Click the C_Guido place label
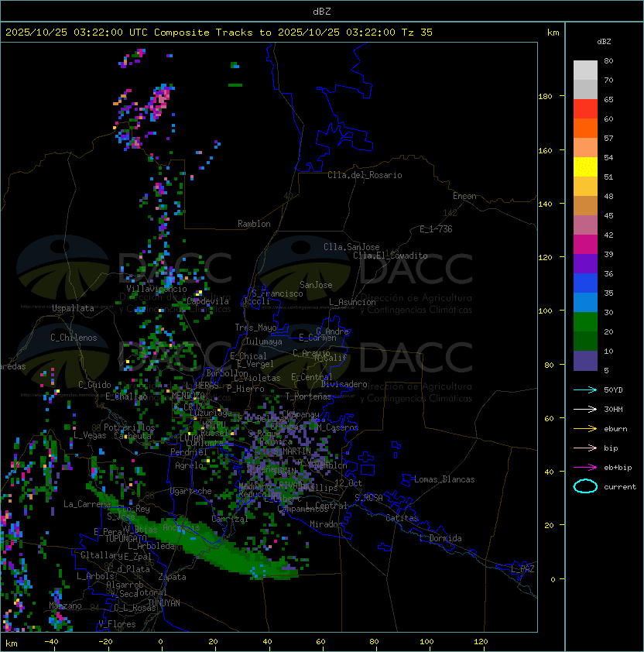644x652 pixels. pyautogui.click(x=94, y=385)
